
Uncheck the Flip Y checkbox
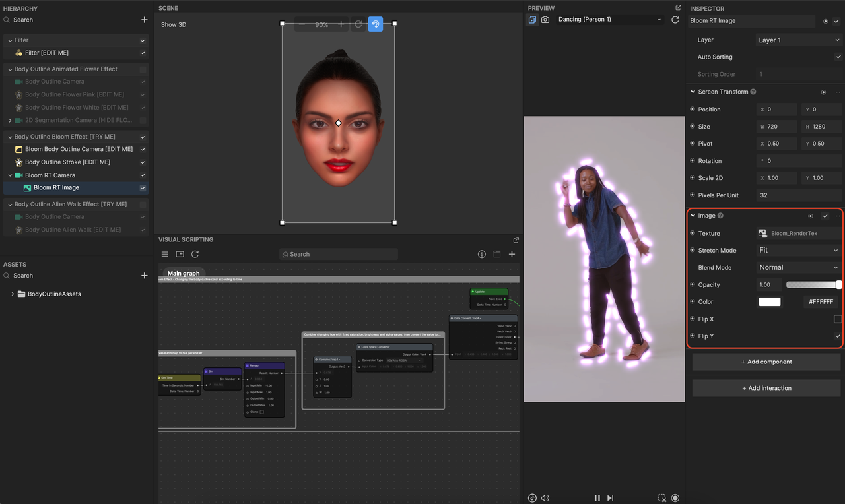[838, 336]
